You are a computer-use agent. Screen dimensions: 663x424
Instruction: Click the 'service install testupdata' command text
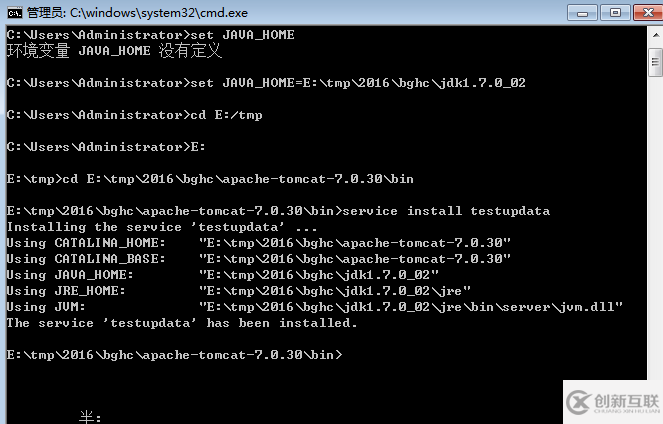446,211
